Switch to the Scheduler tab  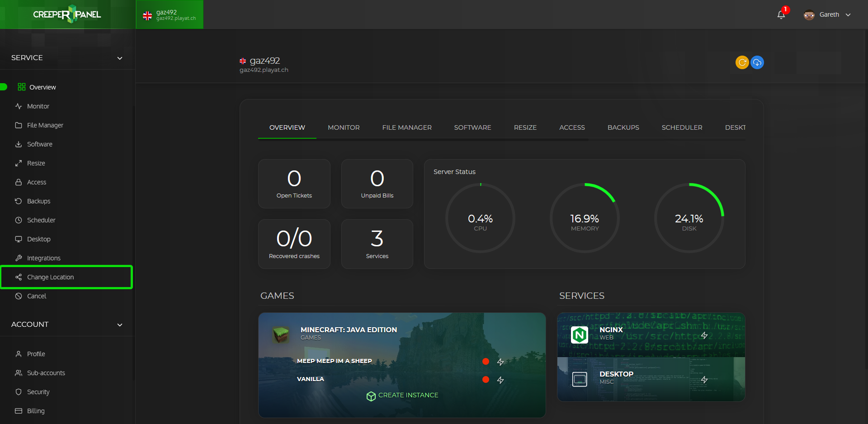[682, 127]
